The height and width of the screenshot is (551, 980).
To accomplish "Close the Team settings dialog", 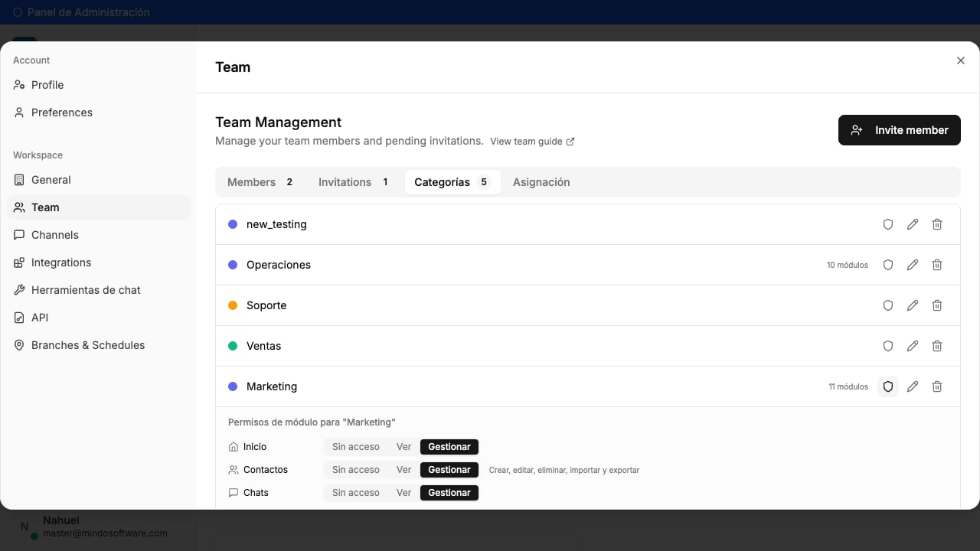I will (961, 60).
